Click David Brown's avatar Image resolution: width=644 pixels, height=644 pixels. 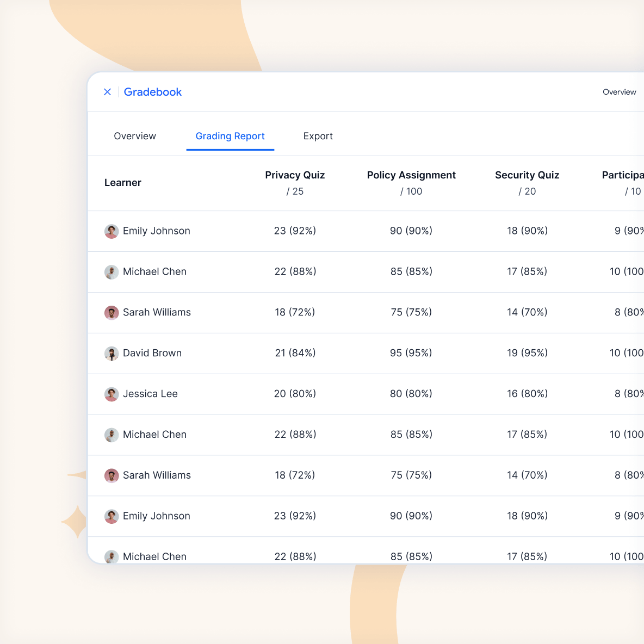[112, 353]
